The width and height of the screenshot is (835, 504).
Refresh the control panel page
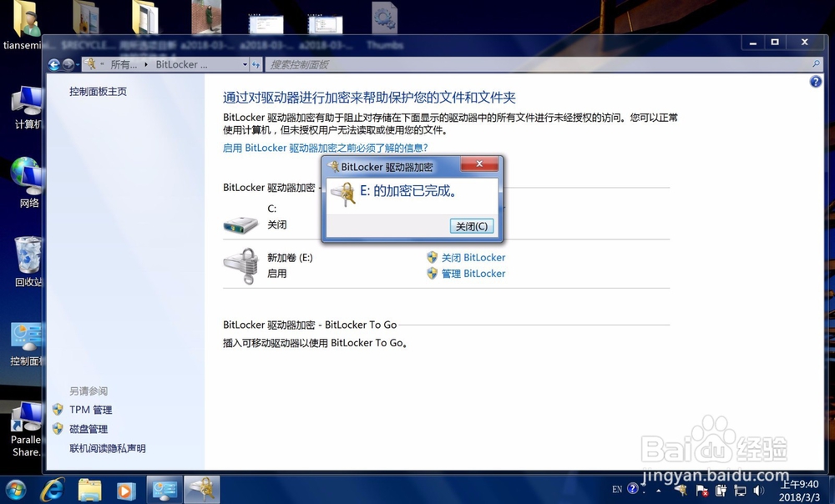[256, 65]
